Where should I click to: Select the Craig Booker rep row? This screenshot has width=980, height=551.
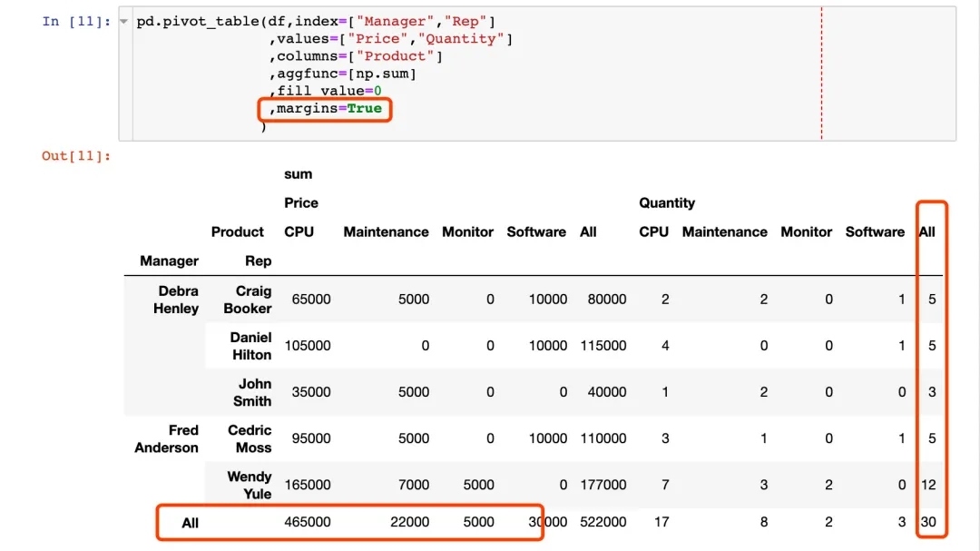click(x=248, y=300)
